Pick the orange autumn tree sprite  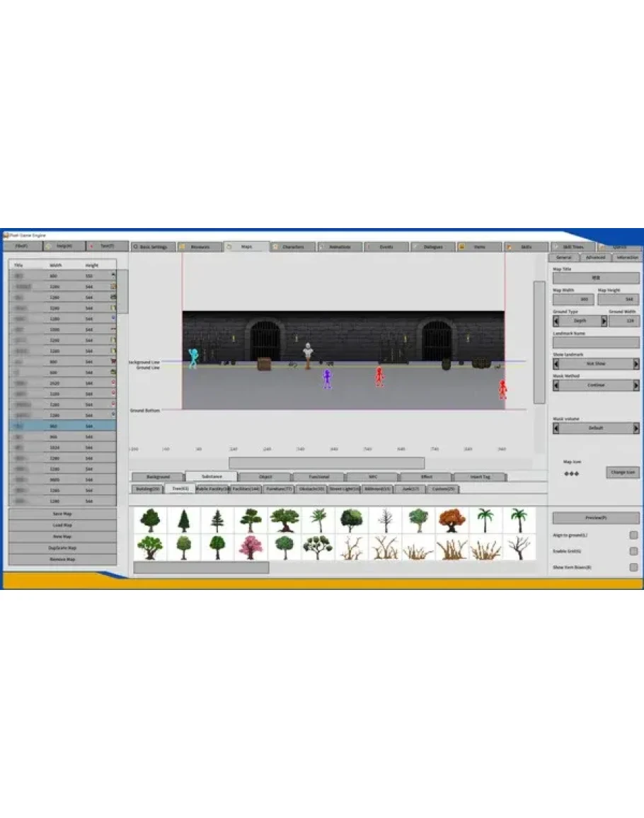click(452, 521)
